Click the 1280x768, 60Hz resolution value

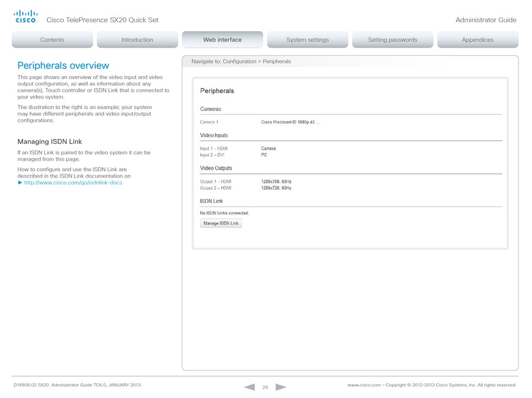click(276, 181)
